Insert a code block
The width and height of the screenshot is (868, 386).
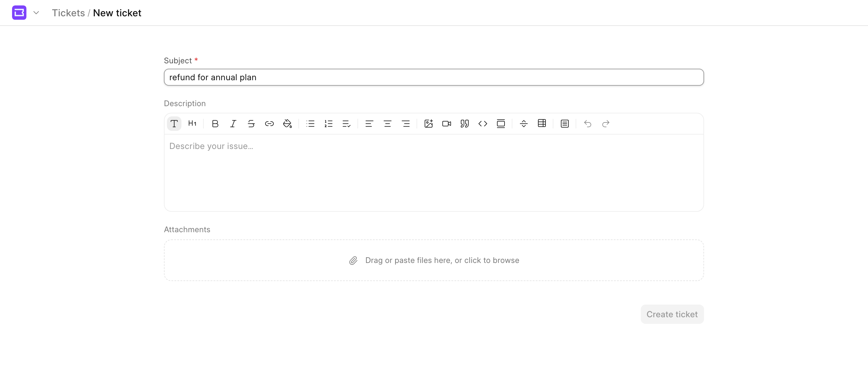[x=483, y=124]
